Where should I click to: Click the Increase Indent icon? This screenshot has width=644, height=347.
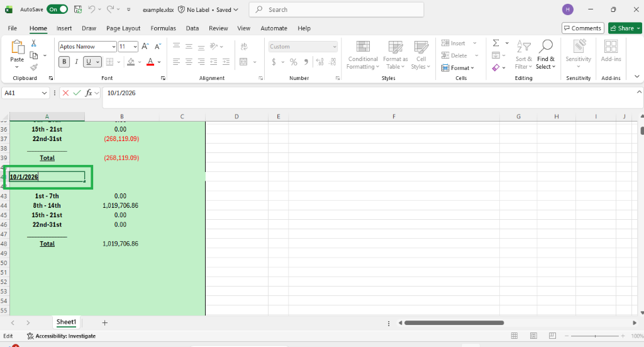click(226, 62)
